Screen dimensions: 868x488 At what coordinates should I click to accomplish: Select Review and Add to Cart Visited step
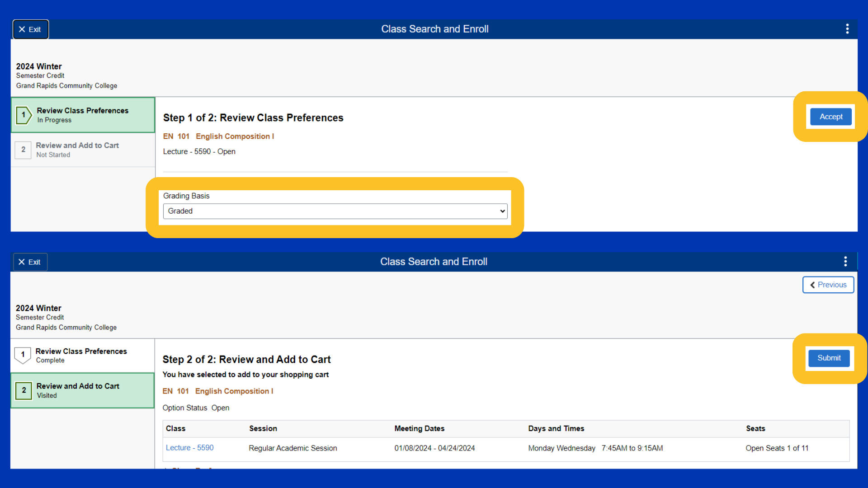[x=78, y=390]
